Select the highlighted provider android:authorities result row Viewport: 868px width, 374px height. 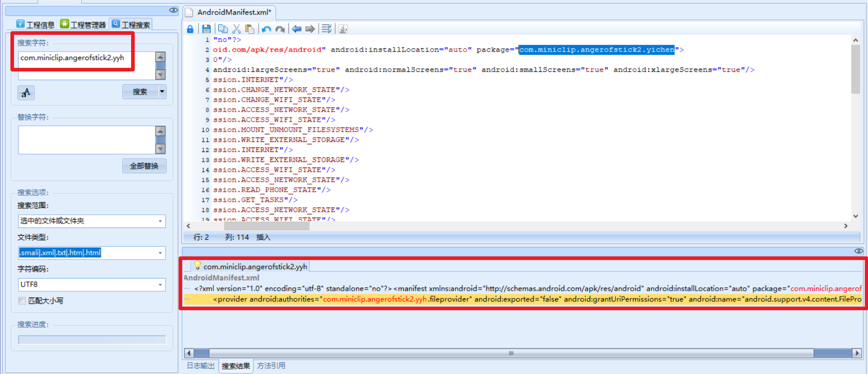[523, 299]
